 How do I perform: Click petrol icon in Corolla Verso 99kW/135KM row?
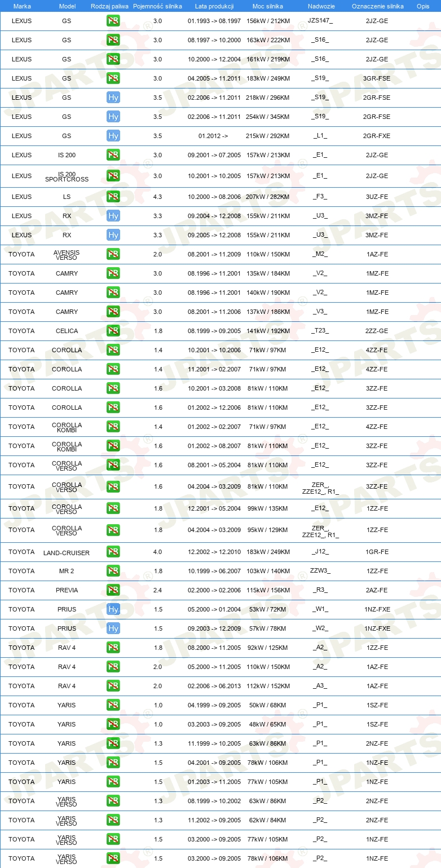point(113,508)
